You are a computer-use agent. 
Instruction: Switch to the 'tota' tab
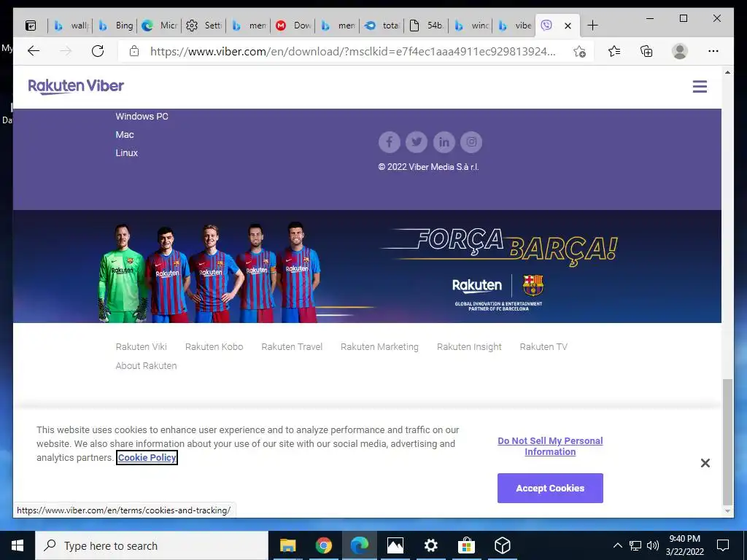pyautogui.click(x=382, y=26)
